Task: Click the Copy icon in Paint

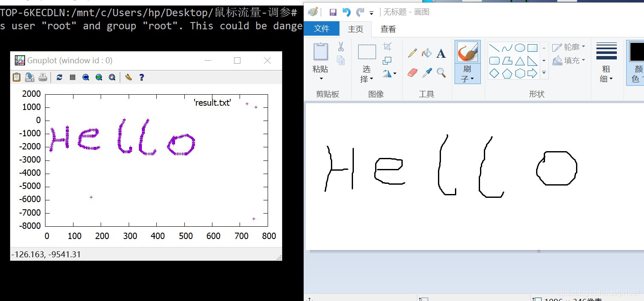Action: pos(341,60)
